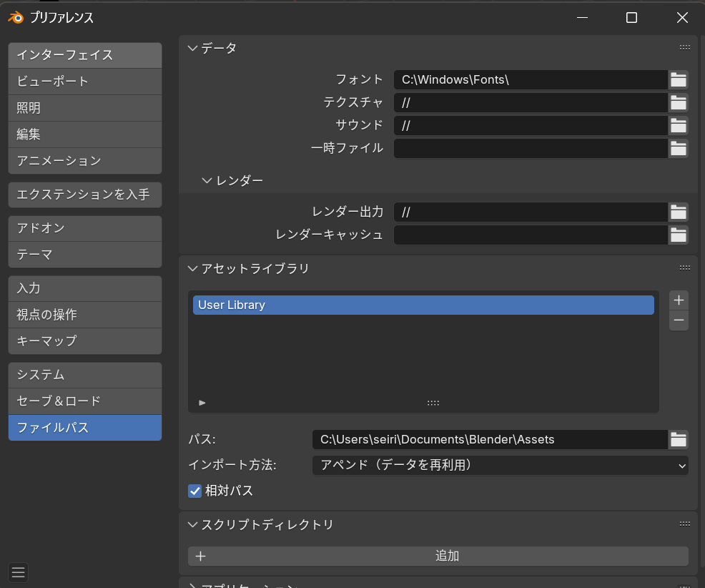
Task: Expand asset list filter triangle
Action: point(202,403)
